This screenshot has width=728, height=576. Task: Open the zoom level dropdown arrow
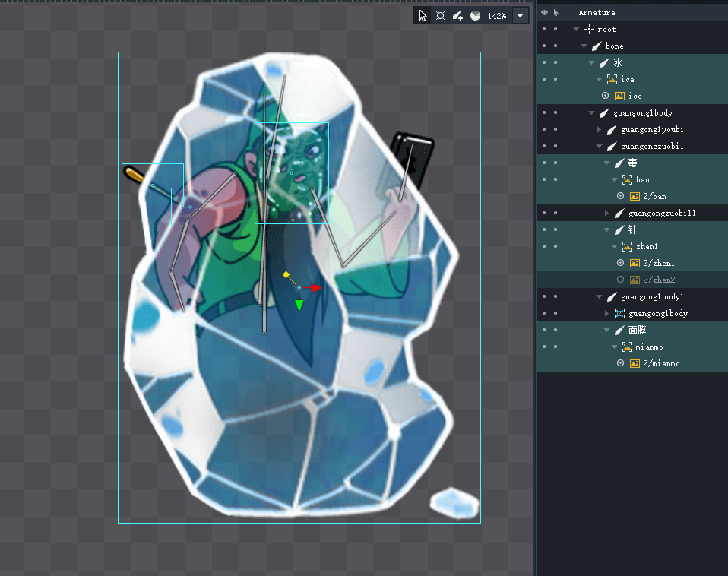pyautogui.click(x=521, y=16)
